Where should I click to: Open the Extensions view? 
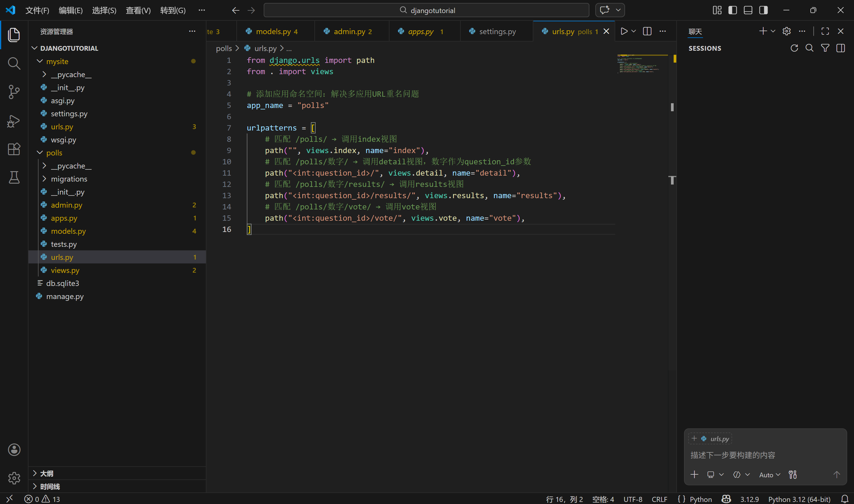pyautogui.click(x=14, y=149)
